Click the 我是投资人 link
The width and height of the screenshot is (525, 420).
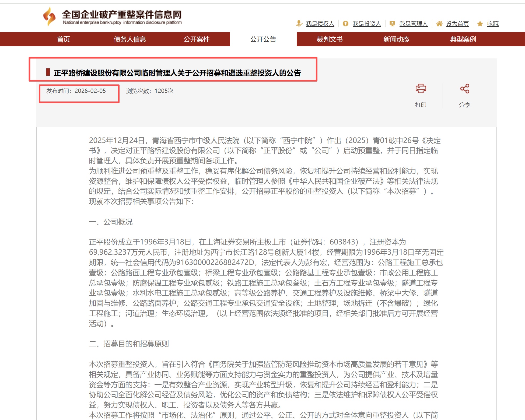click(367, 24)
